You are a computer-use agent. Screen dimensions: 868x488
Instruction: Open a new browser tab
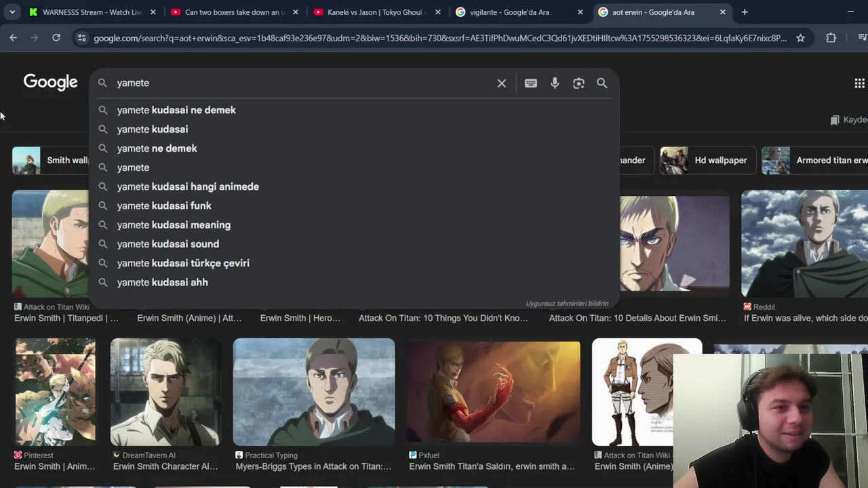tap(745, 12)
